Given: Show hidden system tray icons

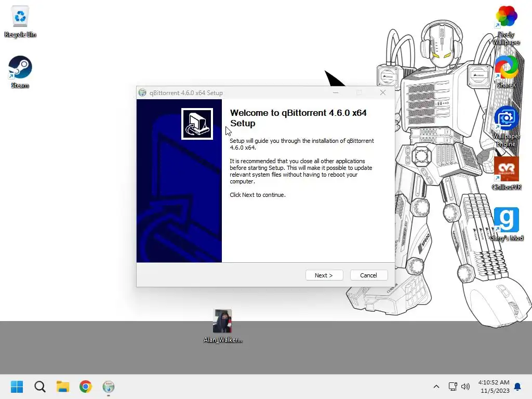Looking at the screenshot, I should pos(436,387).
